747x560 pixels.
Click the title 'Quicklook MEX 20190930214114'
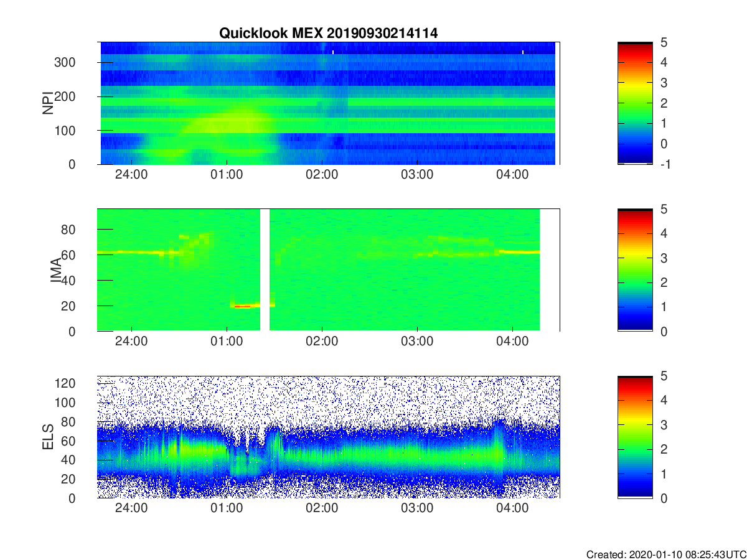pos(328,34)
